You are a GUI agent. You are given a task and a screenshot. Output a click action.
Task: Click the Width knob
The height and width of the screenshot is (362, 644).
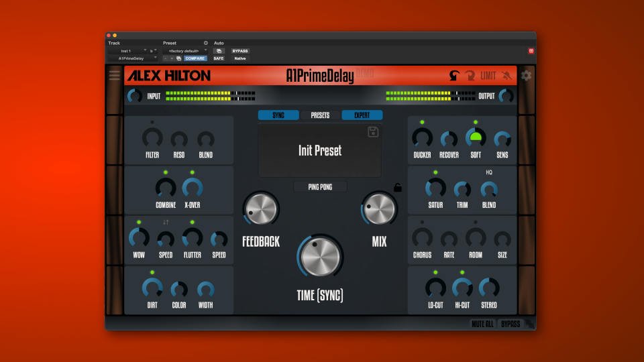(x=206, y=290)
